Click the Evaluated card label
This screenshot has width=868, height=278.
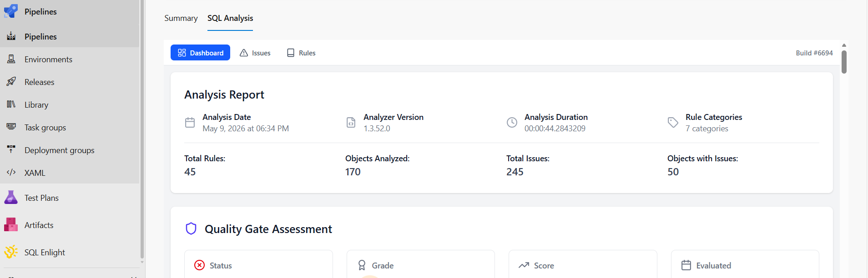click(714, 265)
